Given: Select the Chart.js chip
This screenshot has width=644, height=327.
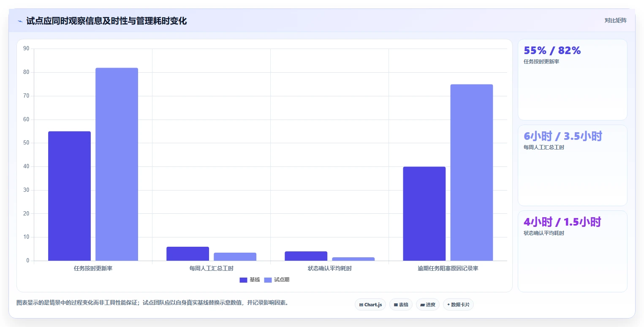Looking at the screenshot, I should pyautogui.click(x=370, y=305).
